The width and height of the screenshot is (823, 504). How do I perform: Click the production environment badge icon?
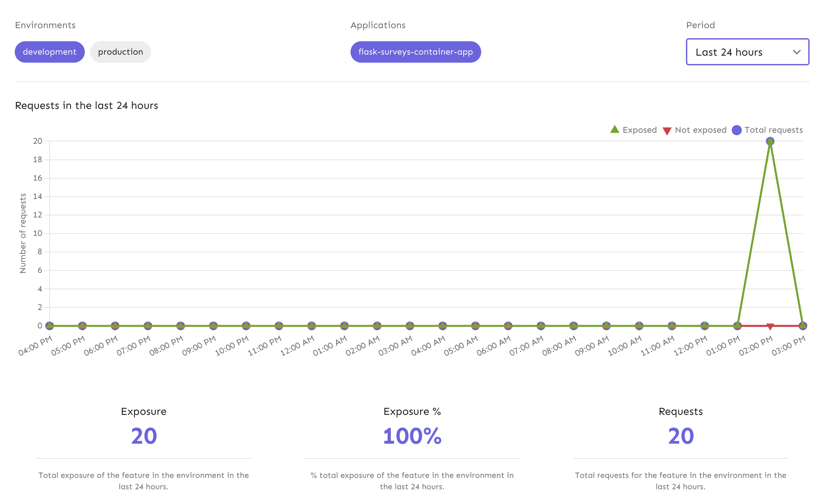click(120, 52)
